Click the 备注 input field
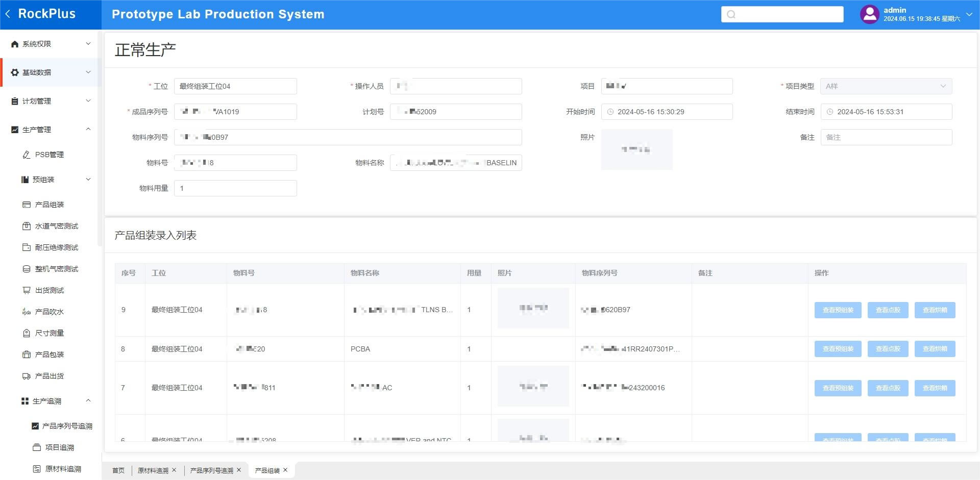Image resolution: width=980 pixels, height=480 pixels. tap(886, 137)
